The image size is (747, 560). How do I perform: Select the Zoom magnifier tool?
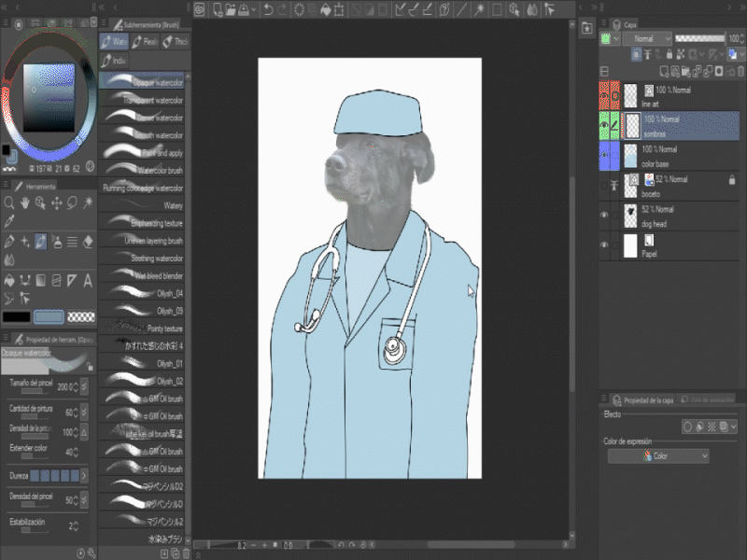click(x=9, y=203)
